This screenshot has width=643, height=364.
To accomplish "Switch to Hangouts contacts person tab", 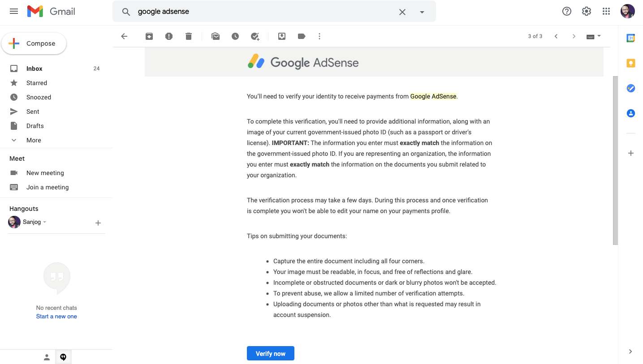I will [47, 357].
